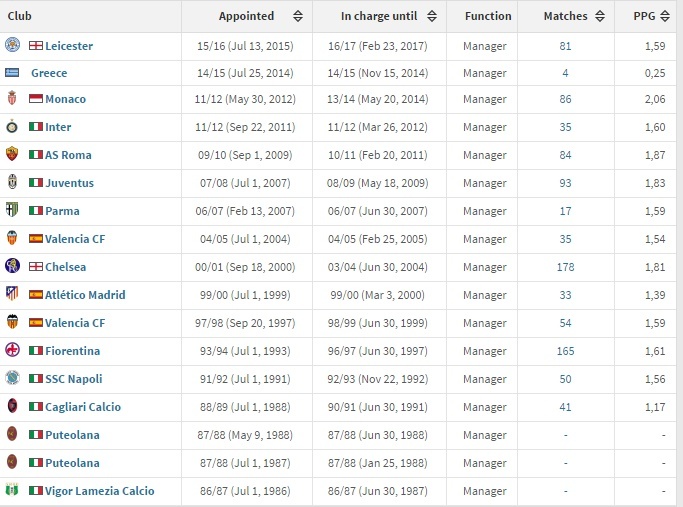
Task: Click the AS Roma crest icon
Action: (x=12, y=155)
